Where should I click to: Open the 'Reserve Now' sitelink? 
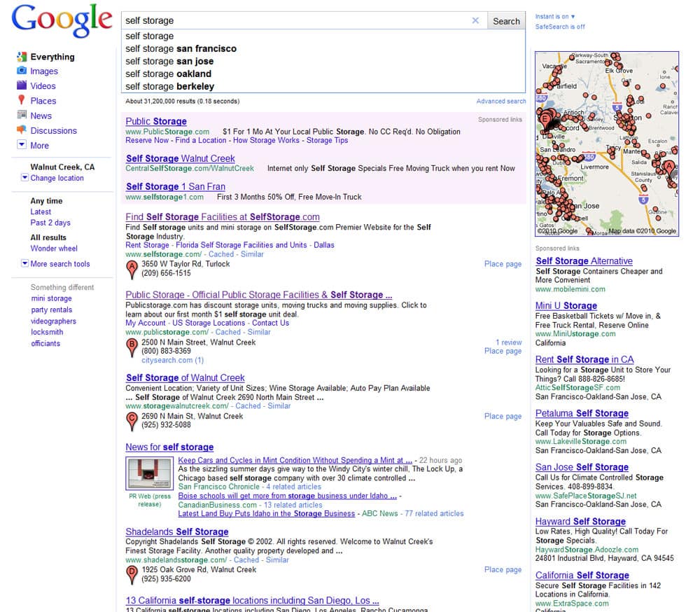[x=147, y=140]
